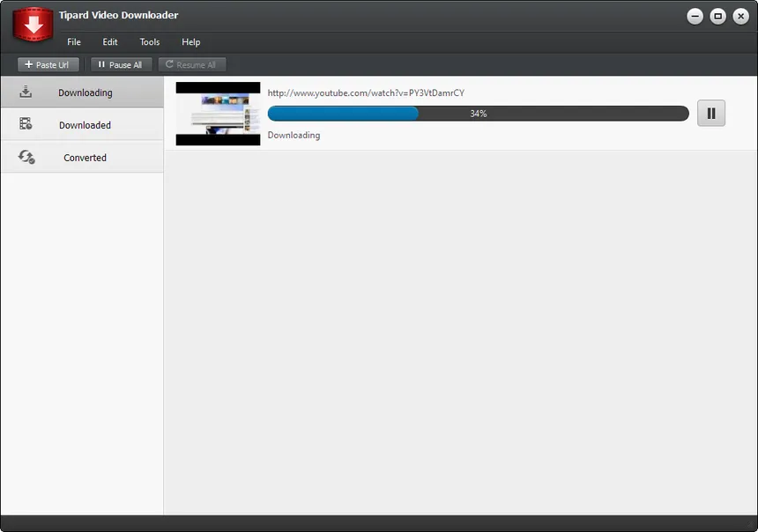Viewport: 758px width, 532px height.
Task: Minimize the Tipard Video Downloader window
Action: [695, 16]
